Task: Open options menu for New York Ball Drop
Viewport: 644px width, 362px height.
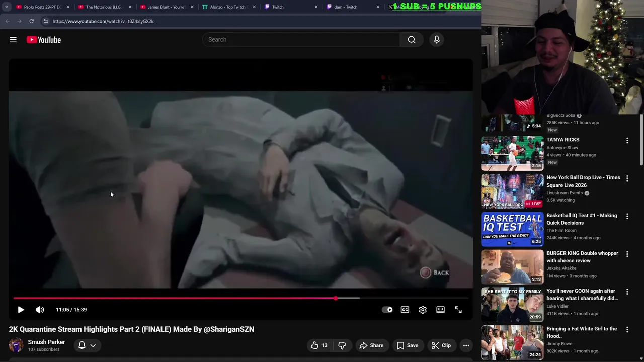Action: coord(627,178)
